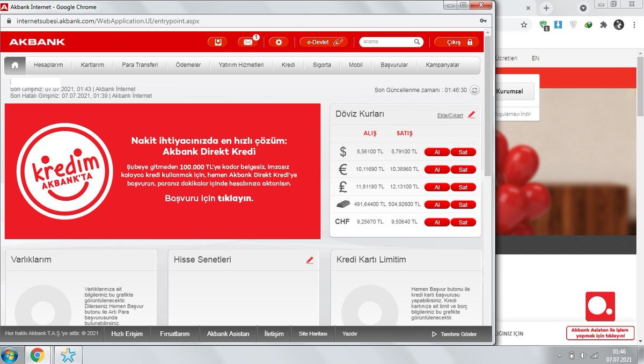This screenshot has height=364, width=644.
Task: Open İletişim in the bottom bar
Action: click(x=274, y=333)
